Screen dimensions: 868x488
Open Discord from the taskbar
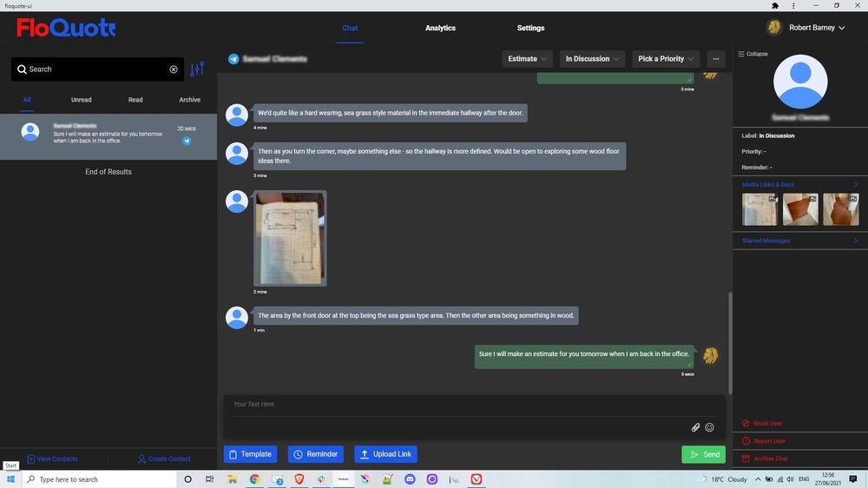click(410, 479)
